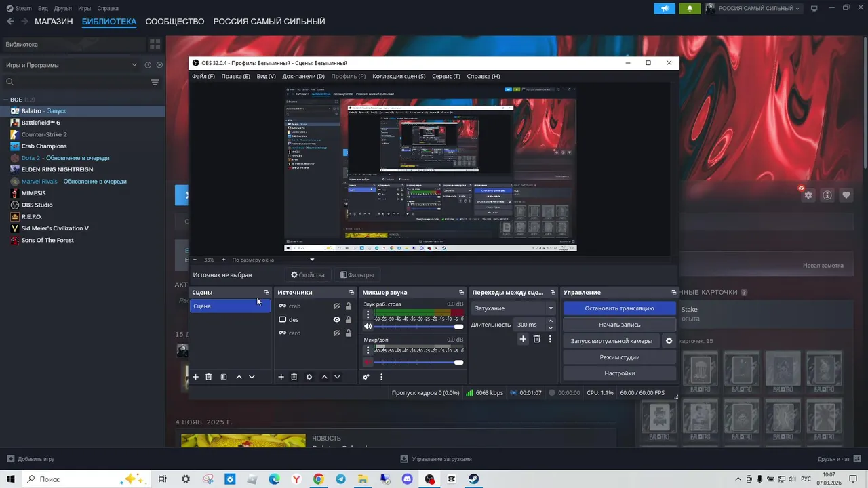Open transition three-dot properties menu
The image size is (868, 488).
tap(550, 339)
